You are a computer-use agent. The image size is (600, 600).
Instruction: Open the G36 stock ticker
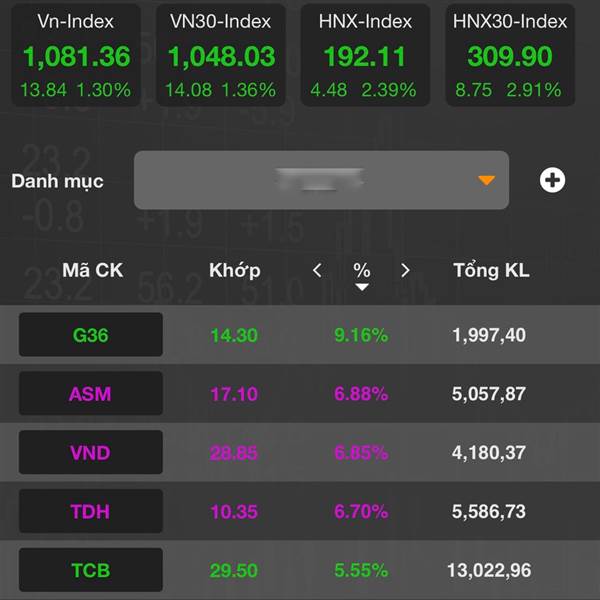(x=91, y=335)
